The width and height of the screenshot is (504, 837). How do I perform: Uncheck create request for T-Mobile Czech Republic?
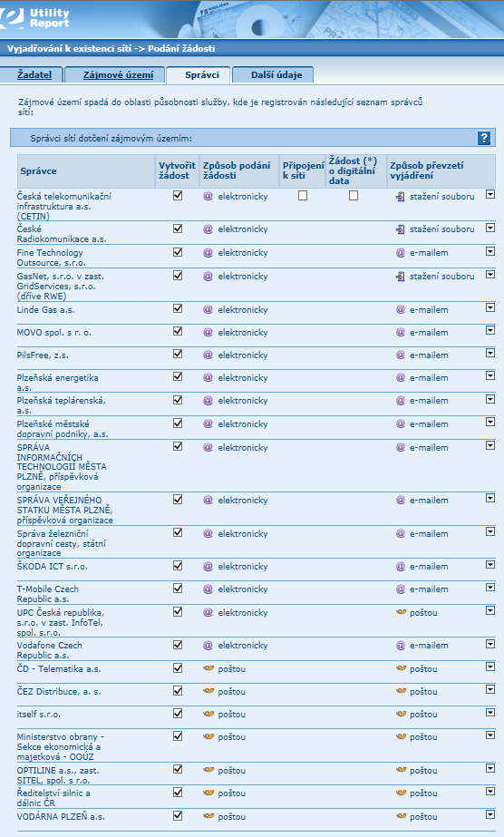tap(178, 589)
